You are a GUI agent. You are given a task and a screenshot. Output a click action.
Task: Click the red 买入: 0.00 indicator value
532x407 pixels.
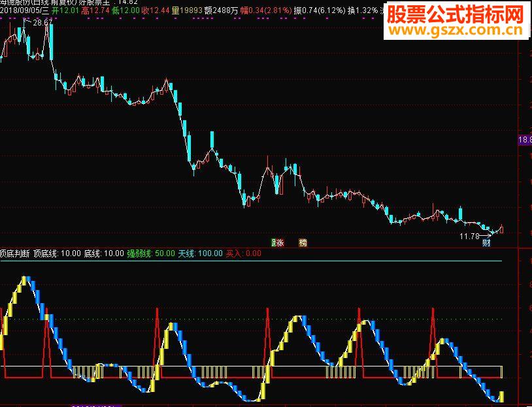click(x=244, y=253)
